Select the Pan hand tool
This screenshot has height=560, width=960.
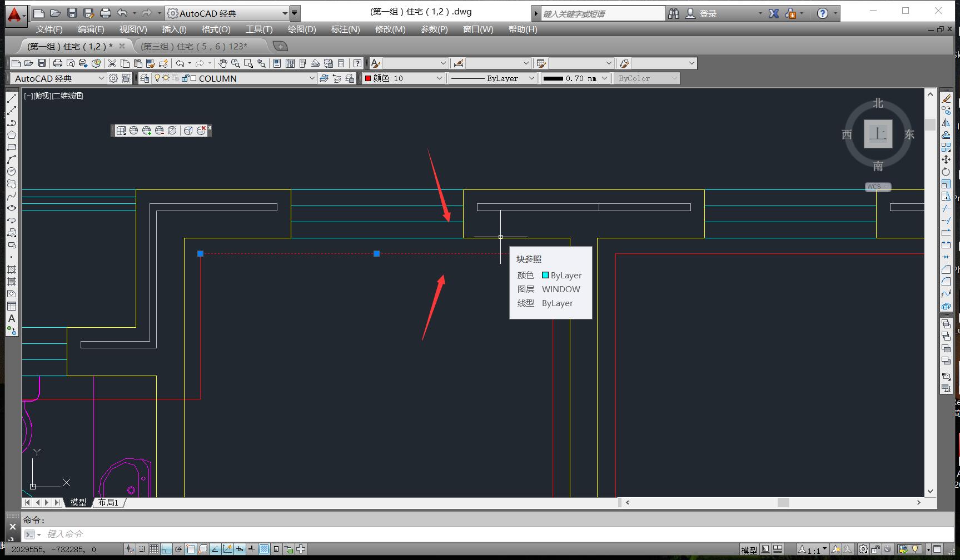(x=222, y=63)
